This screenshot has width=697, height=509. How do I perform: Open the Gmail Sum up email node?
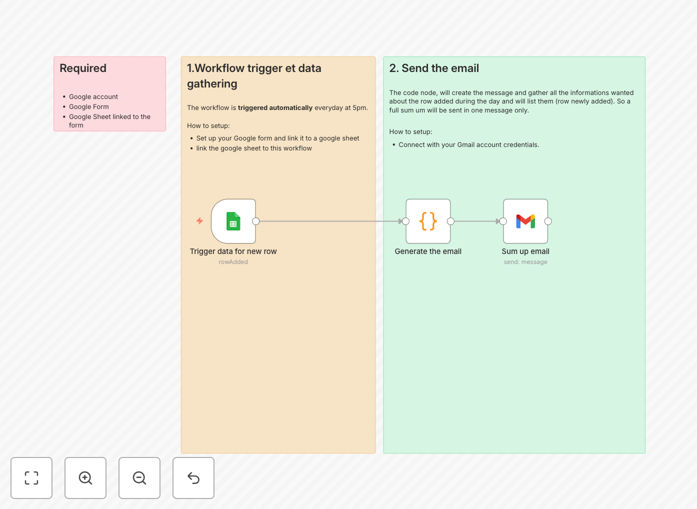point(525,221)
